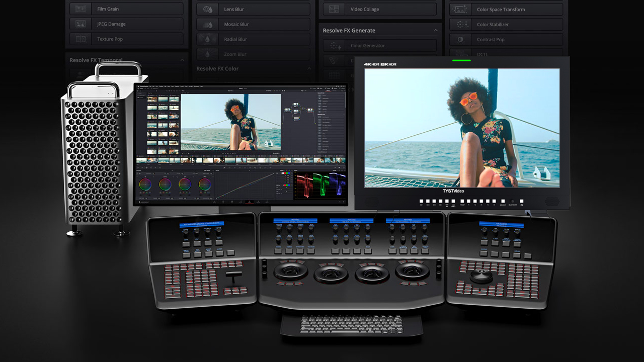Choose the Mosaic Blur effect icon
Screen dimensions: 644x362
[x=207, y=24]
